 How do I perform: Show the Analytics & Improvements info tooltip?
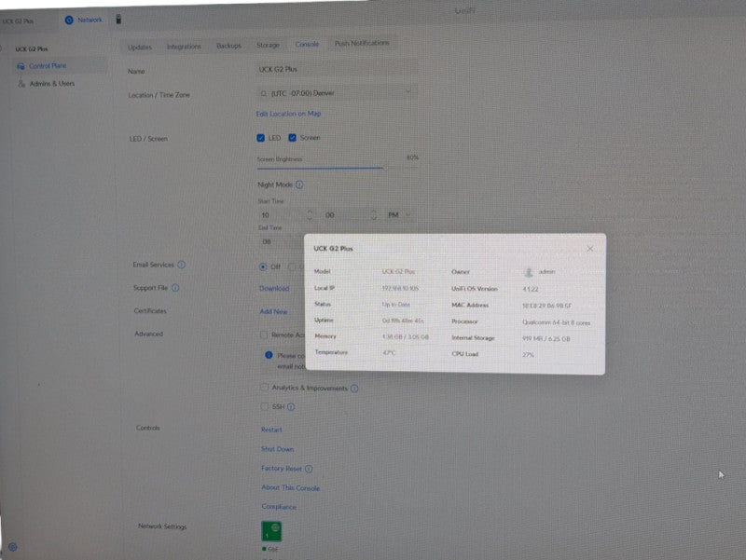[354, 389]
